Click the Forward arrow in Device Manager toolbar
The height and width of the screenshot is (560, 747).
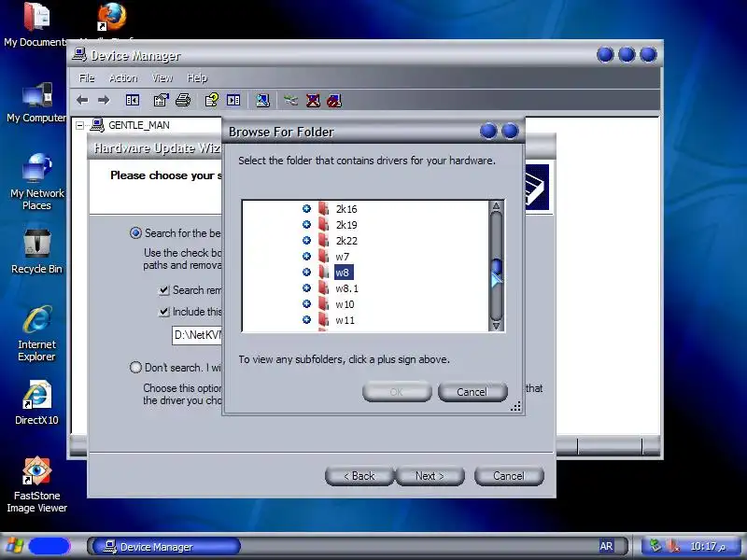[x=104, y=101]
